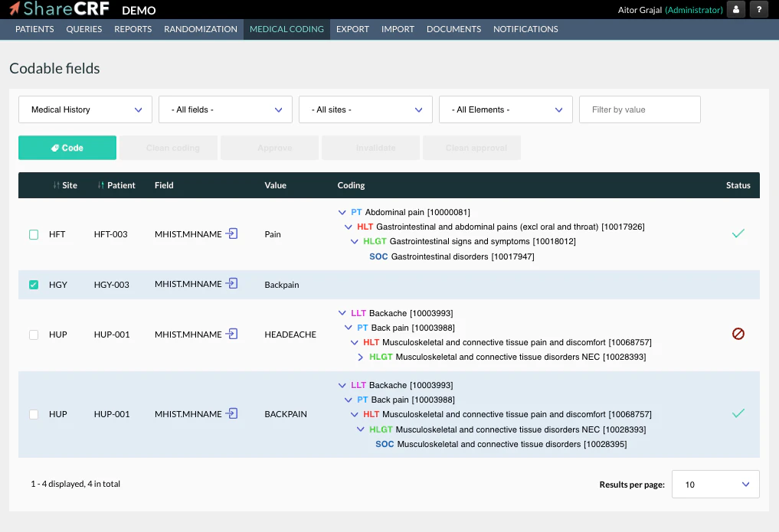
Task: Open the NOTIFICATIONS menu item
Action: click(525, 29)
